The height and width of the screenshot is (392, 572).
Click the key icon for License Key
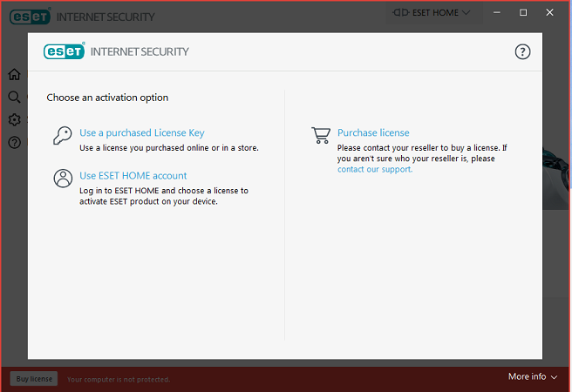tap(63, 136)
